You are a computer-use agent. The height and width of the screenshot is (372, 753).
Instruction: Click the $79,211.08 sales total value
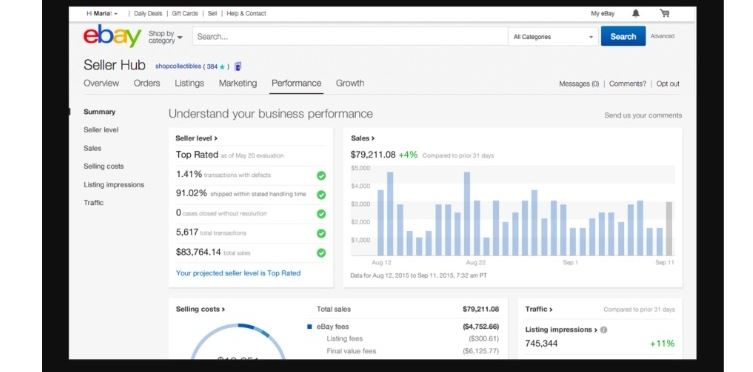373,155
